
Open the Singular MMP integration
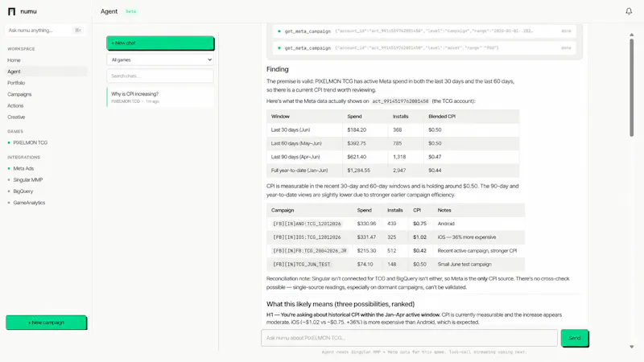28,179
